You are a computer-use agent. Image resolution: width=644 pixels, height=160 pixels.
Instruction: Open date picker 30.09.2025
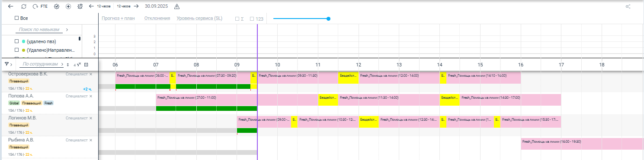157,6
